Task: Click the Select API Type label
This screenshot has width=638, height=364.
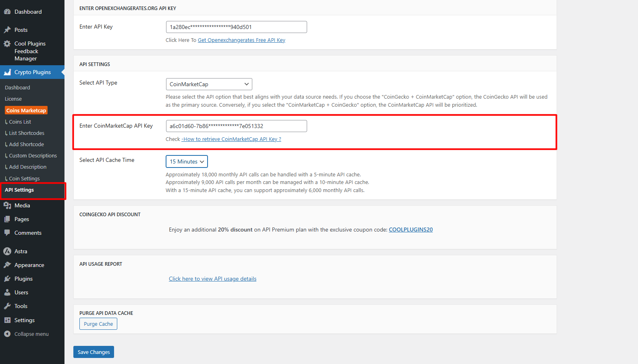Action: click(x=98, y=83)
